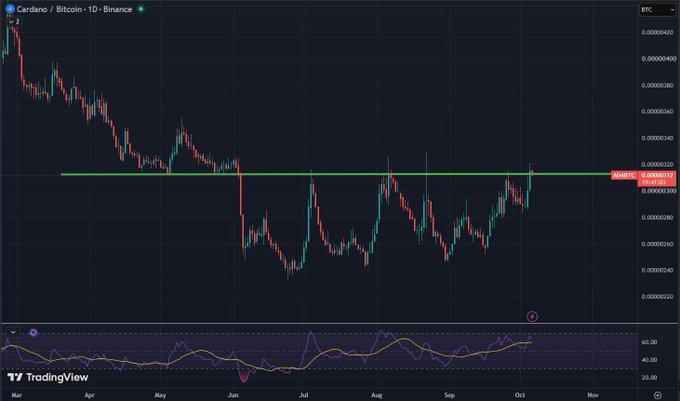This screenshot has width=680, height=401.
Task: Click the Aug label on time axis
Action: coord(376,395)
